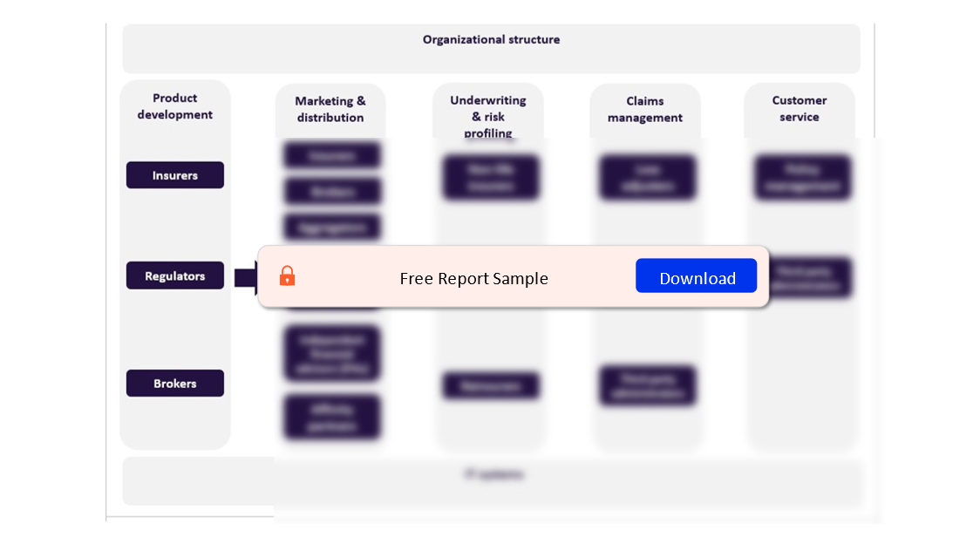Click the Claims management column header

point(645,109)
